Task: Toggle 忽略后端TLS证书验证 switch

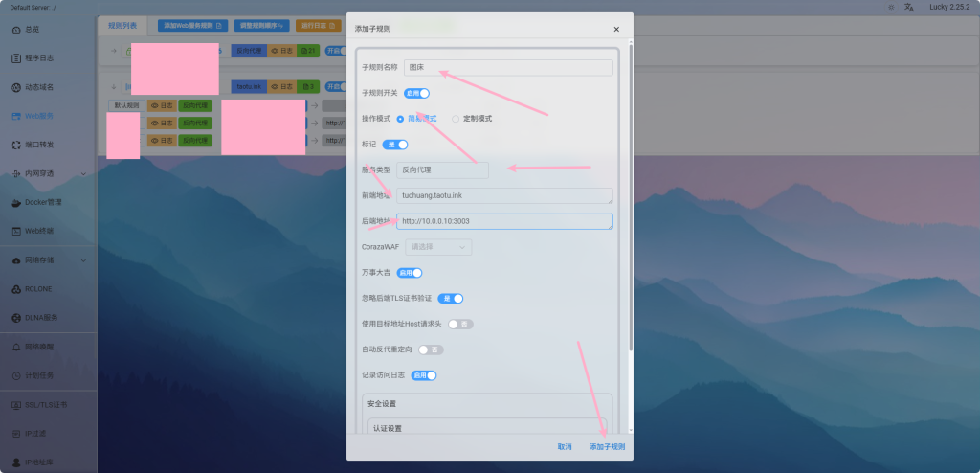Action: click(450, 299)
